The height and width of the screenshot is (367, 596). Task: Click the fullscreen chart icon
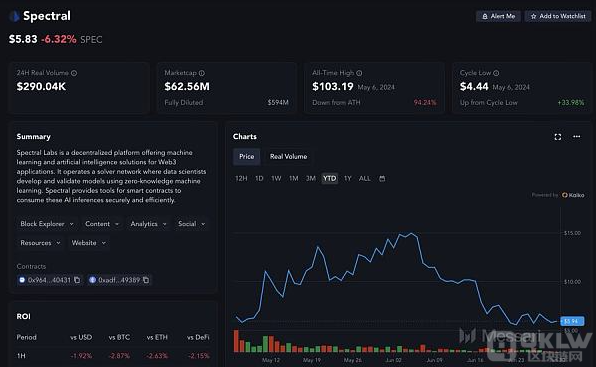[x=558, y=137]
